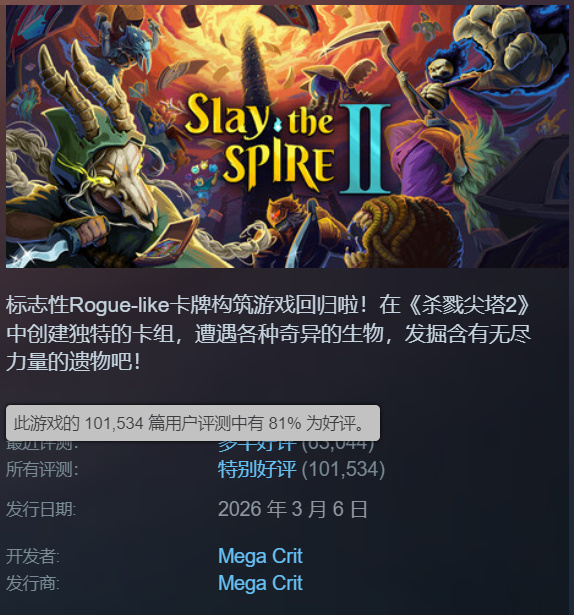The image size is (574, 615).
Task: Click the game description paragraph text
Action: pyautogui.click(x=268, y=333)
